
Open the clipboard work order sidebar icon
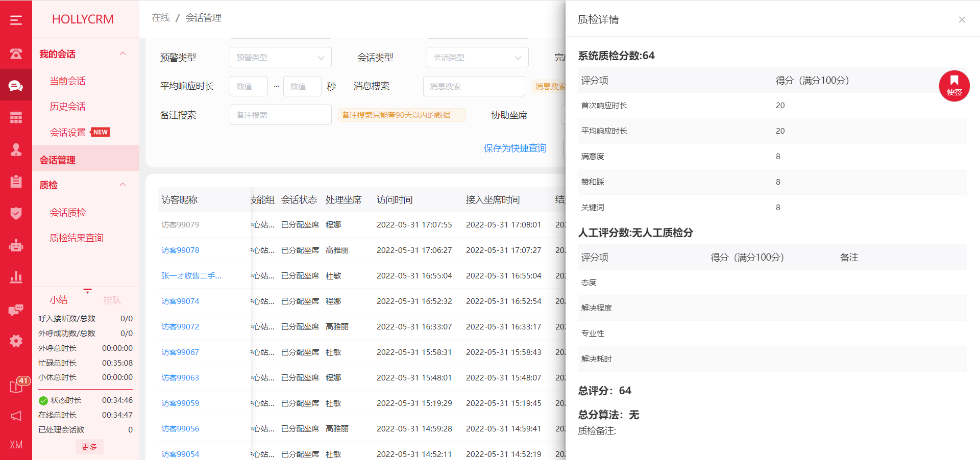(x=16, y=181)
